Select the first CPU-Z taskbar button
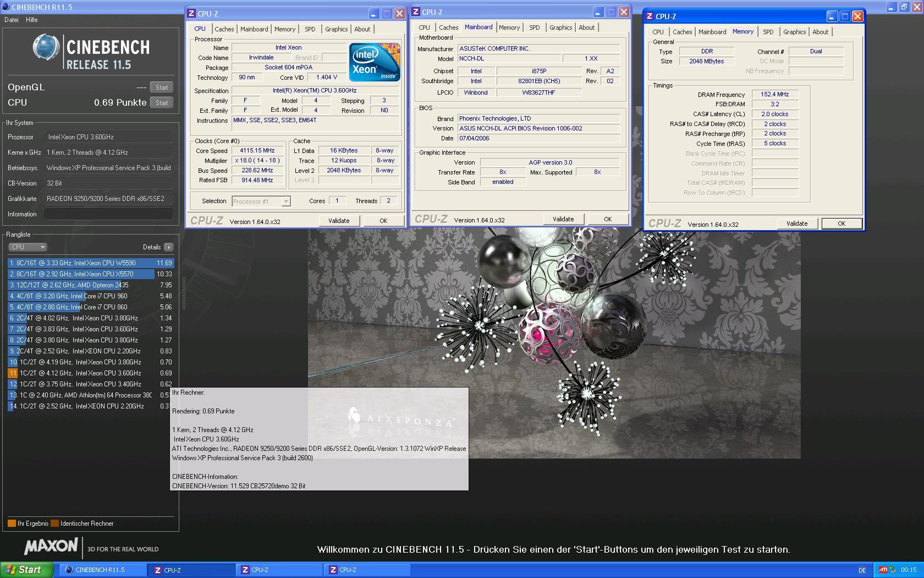The image size is (924, 578). [191, 570]
